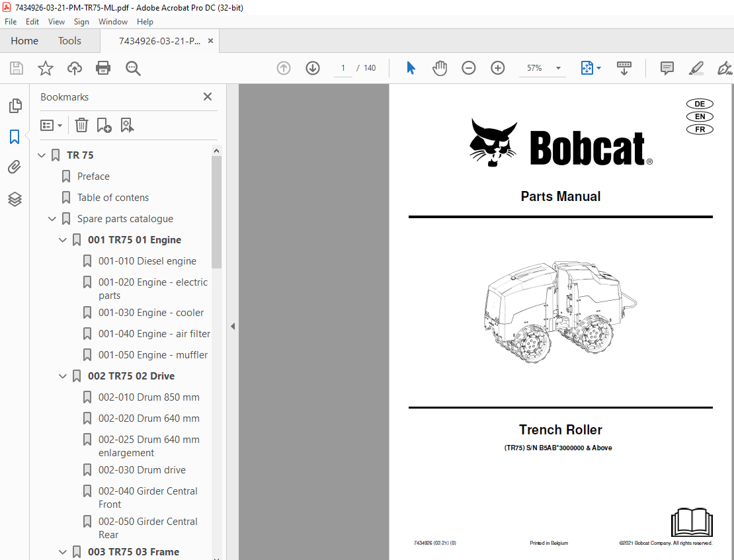Add document to starred files

[46, 68]
